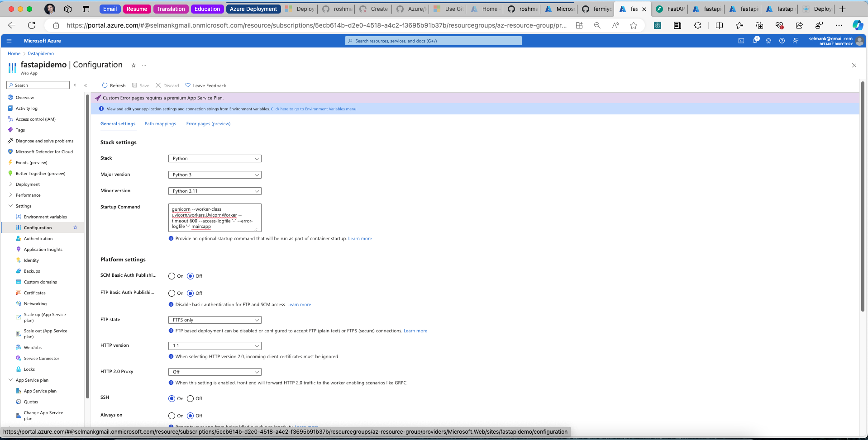868x440 pixels.
Task: Open the HTTP version dropdown
Action: pyautogui.click(x=215, y=345)
